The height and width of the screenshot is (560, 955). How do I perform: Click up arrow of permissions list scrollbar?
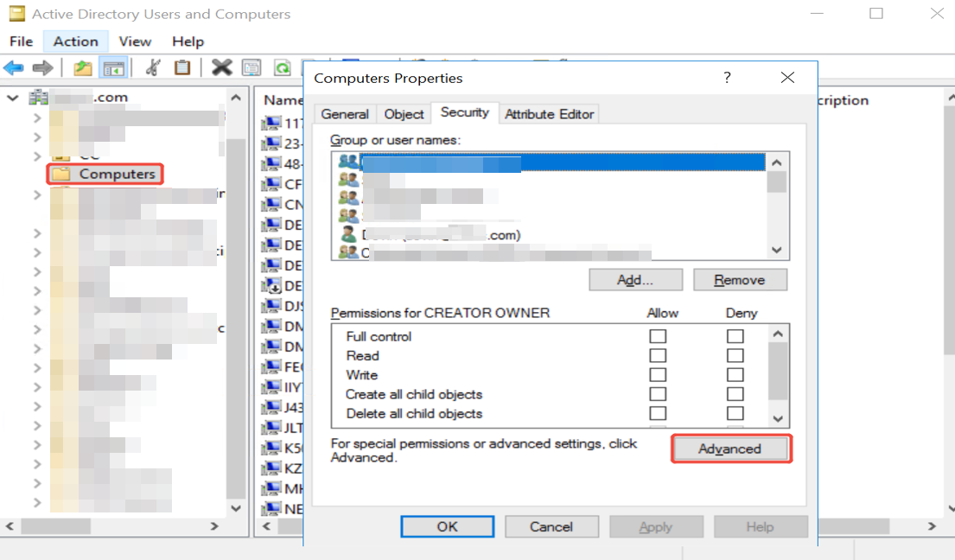(x=778, y=334)
